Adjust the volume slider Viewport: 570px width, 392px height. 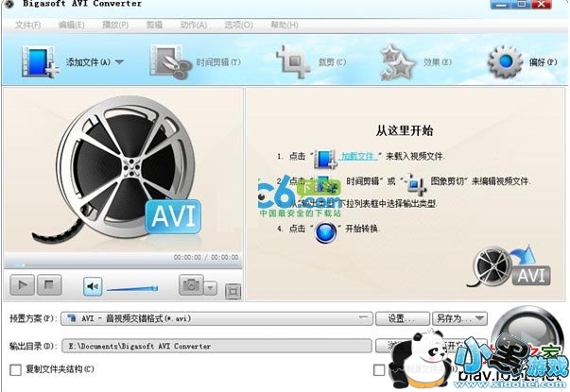132,289
